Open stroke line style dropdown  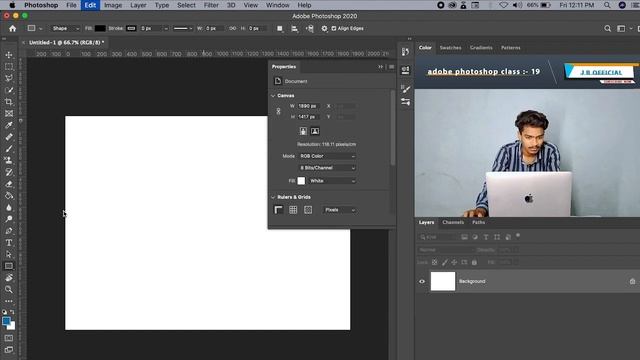[x=182, y=29]
